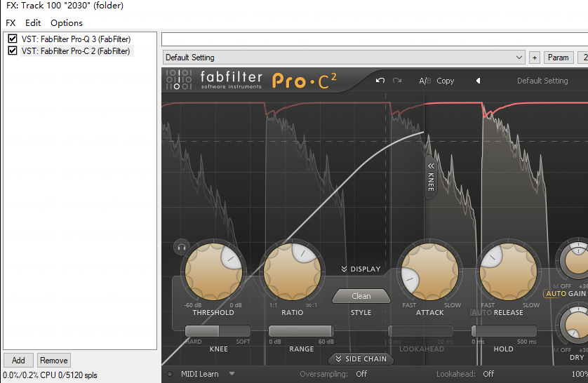Click the MIDI Learn indicator dot
Image resolution: width=588 pixels, height=383 pixels.
[170, 374]
